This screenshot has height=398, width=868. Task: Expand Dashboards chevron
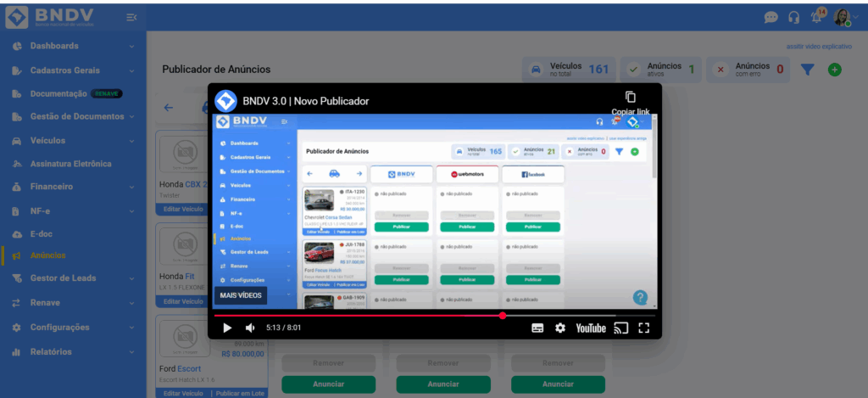click(x=131, y=47)
